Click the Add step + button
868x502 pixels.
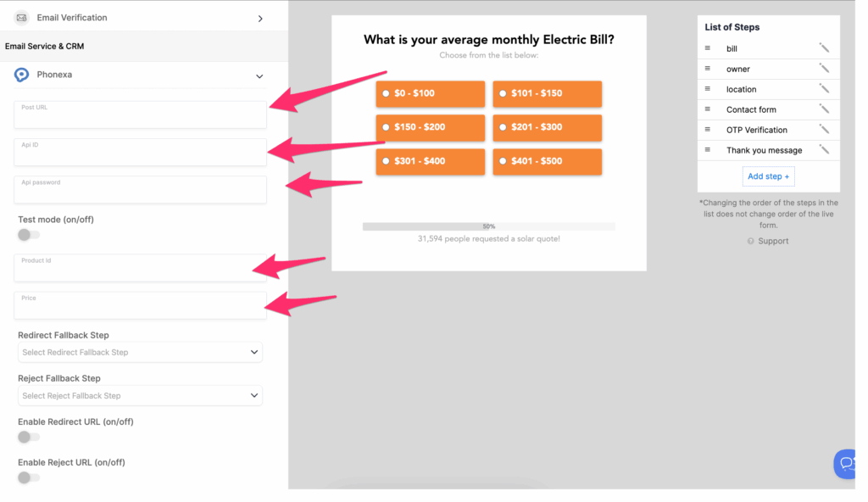[768, 176]
